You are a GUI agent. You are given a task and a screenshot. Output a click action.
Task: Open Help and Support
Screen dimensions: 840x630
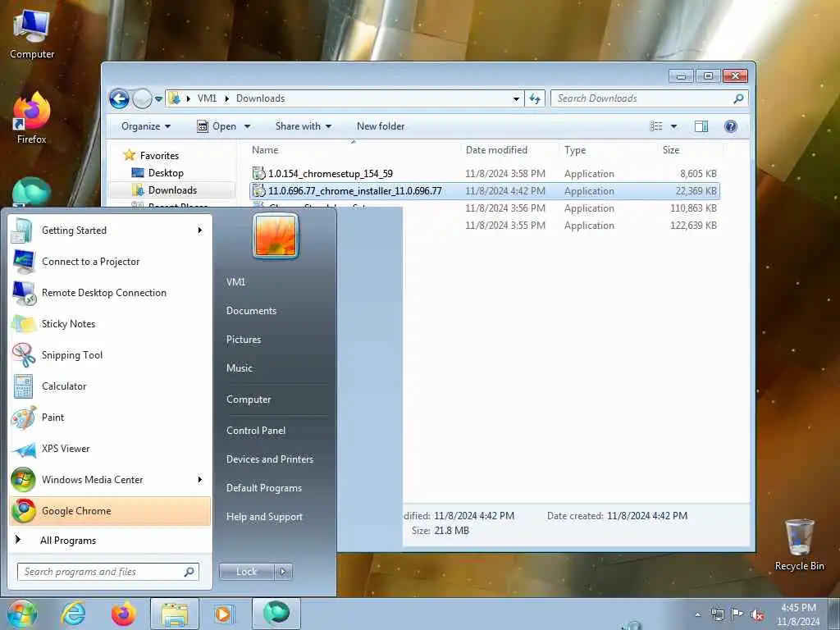pos(264,517)
